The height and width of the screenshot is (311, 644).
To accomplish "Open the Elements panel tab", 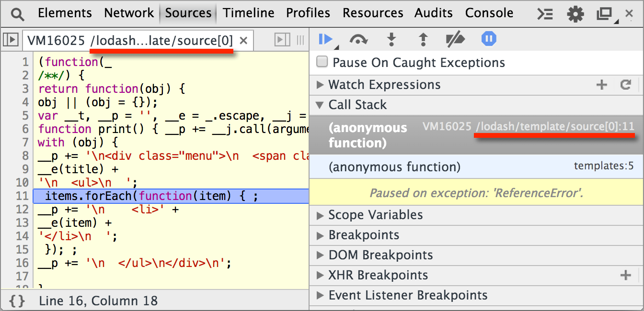I will (65, 13).
